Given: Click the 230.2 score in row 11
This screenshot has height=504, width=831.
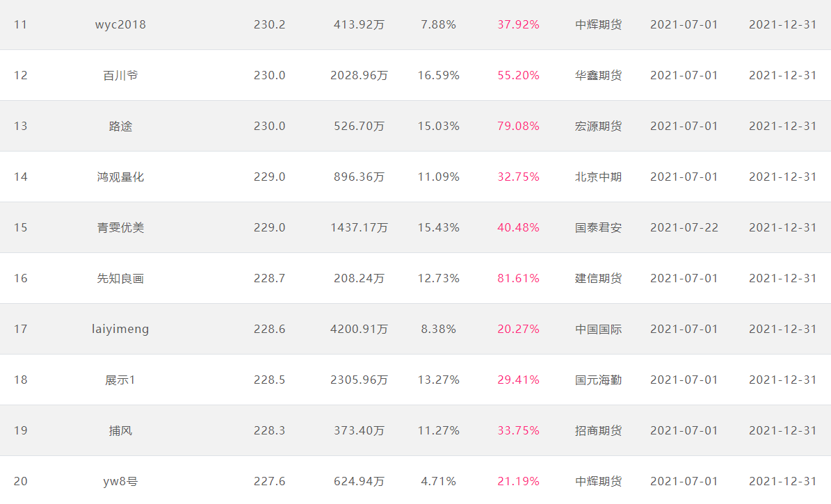Looking at the screenshot, I should (x=269, y=25).
